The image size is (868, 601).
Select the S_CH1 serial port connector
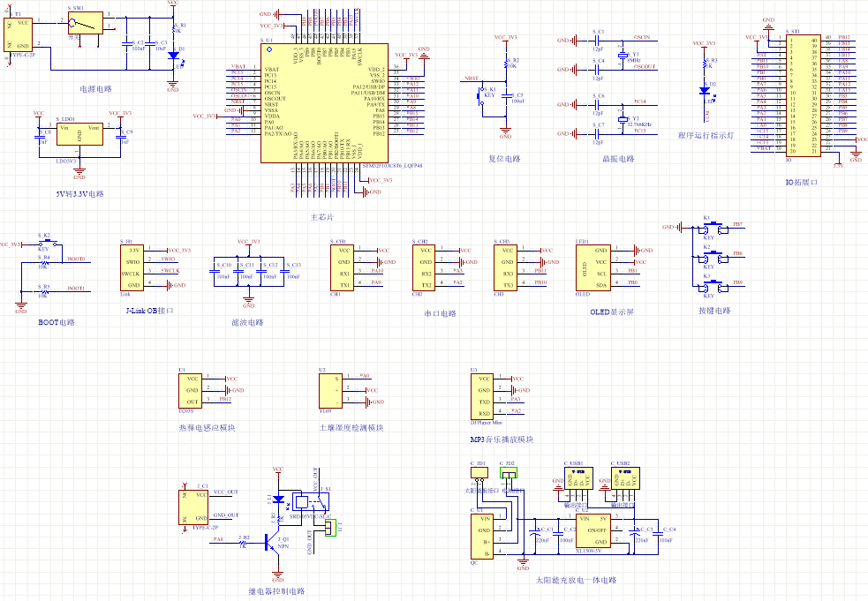coord(342,268)
